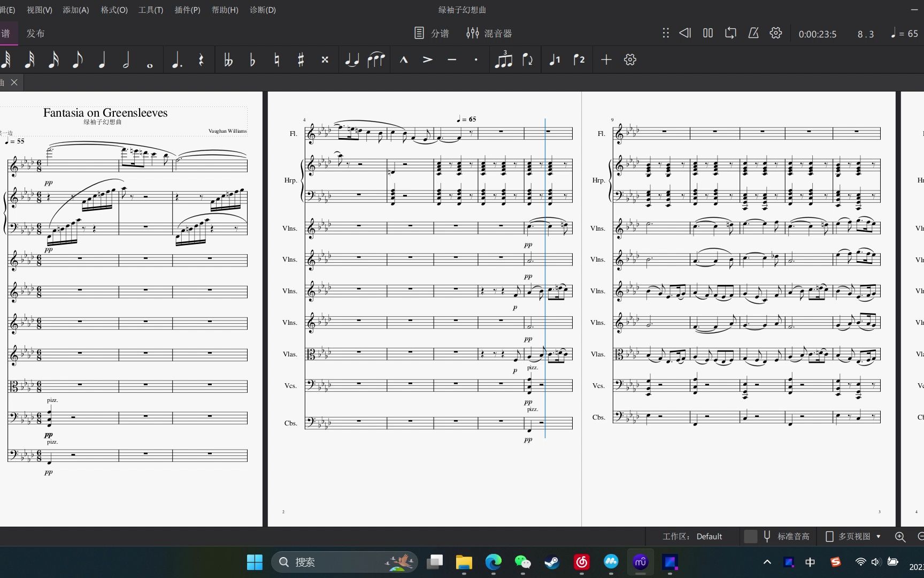Click the Fantasia on Greensleeves title
The image size is (924, 578).
(105, 112)
